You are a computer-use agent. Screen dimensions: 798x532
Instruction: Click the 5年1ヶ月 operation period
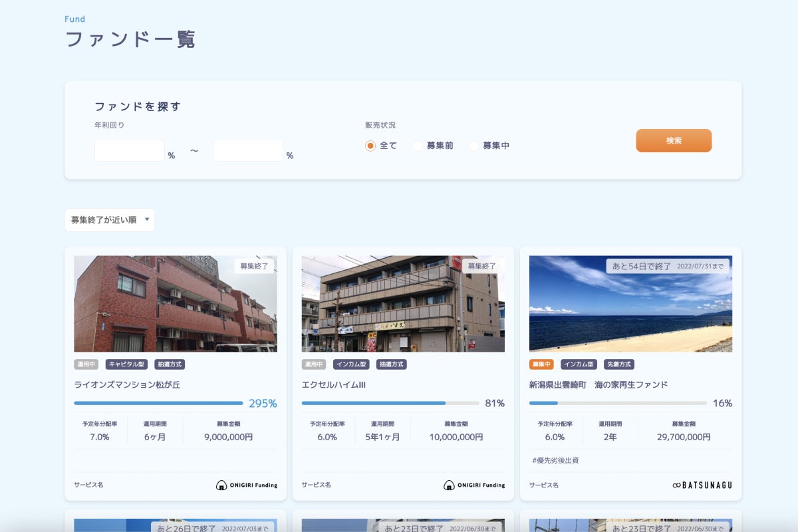pos(382,437)
